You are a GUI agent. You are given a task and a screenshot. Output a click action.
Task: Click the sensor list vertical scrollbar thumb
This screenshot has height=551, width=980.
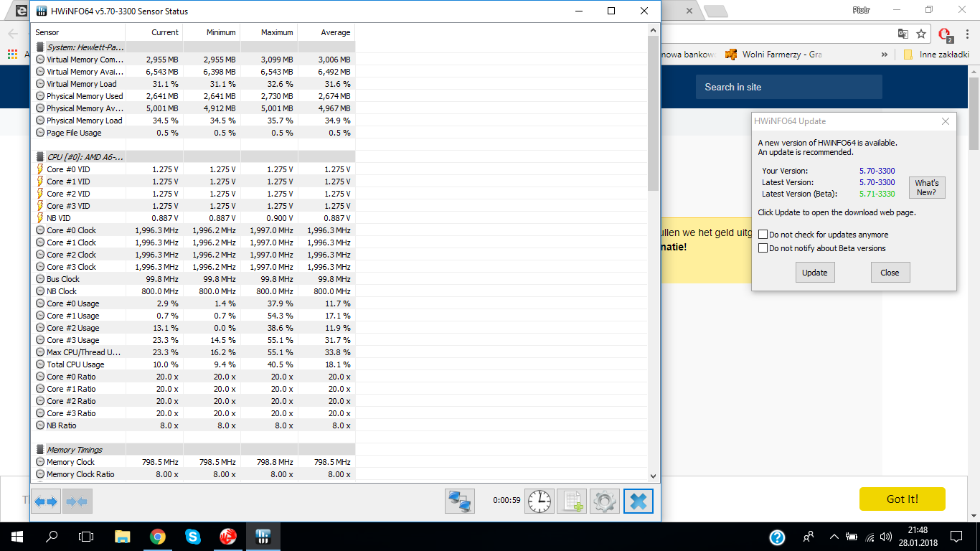point(653,113)
